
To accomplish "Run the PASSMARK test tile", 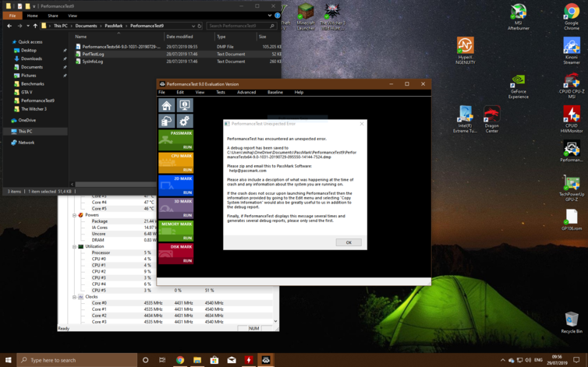I will (176, 140).
